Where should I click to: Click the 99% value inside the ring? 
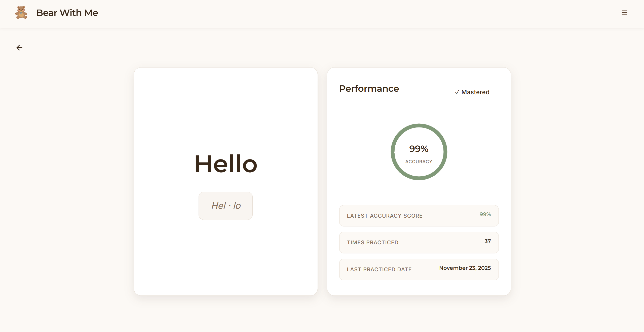[419, 149]
